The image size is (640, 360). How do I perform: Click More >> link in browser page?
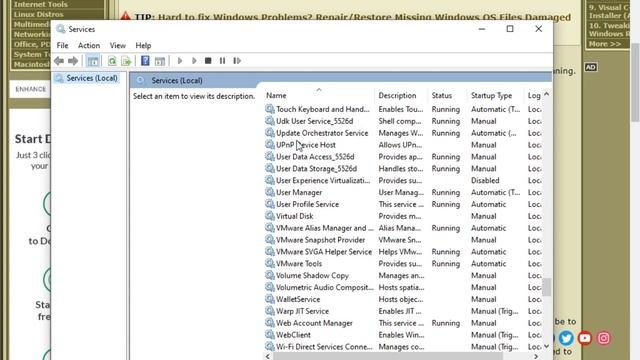[605, 43]
